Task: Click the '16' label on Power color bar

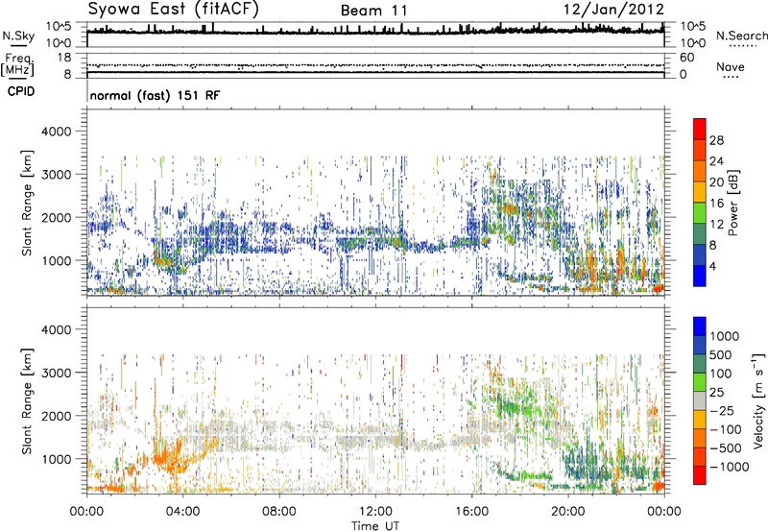Action: (716, 204)
